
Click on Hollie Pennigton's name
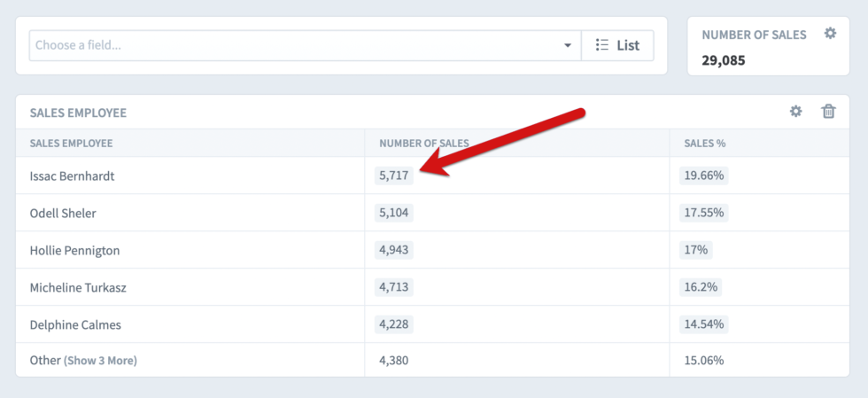pos(74,251)
